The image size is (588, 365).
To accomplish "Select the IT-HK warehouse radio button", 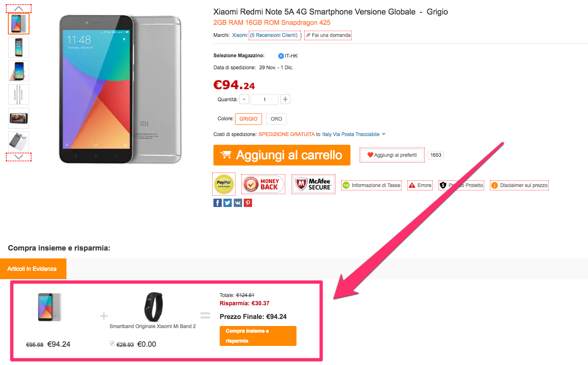I will (x=281, y=56).
